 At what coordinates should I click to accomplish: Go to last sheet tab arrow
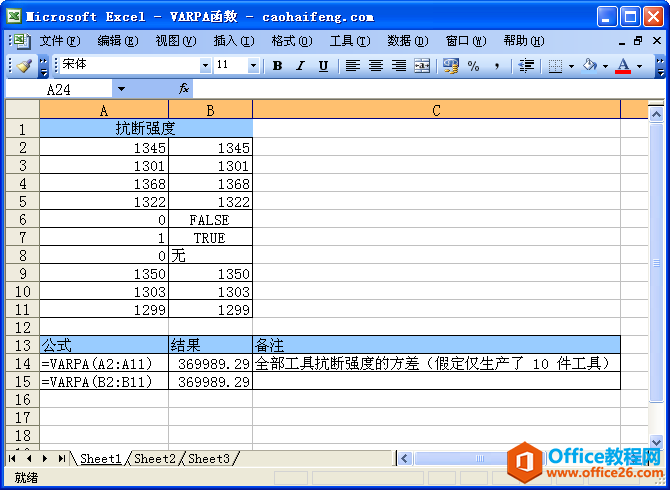62,458
